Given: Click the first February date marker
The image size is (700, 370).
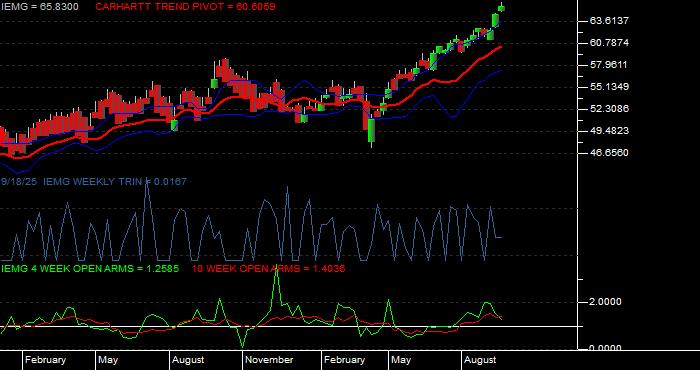Looking at the screenshot, I should (45, 360).
